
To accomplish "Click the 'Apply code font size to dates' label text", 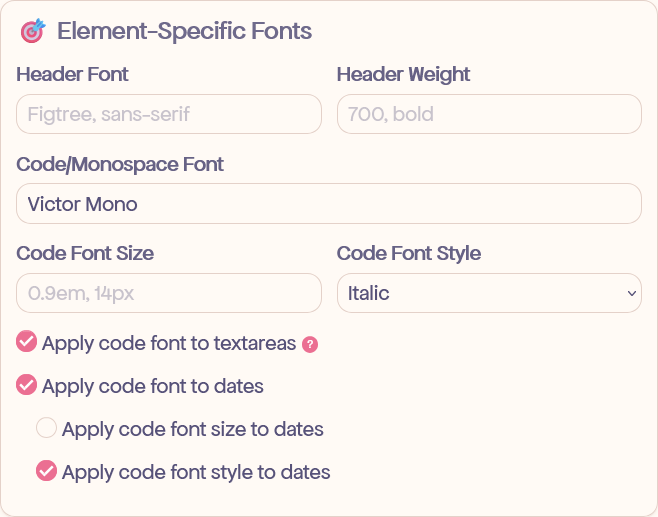I will click(x=193, y=429).
